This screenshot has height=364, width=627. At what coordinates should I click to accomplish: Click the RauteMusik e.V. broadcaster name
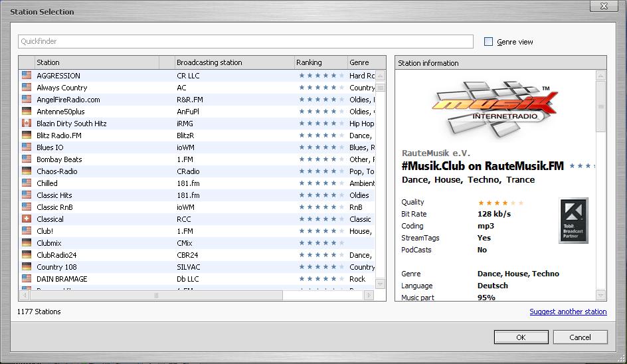point(436,153)
